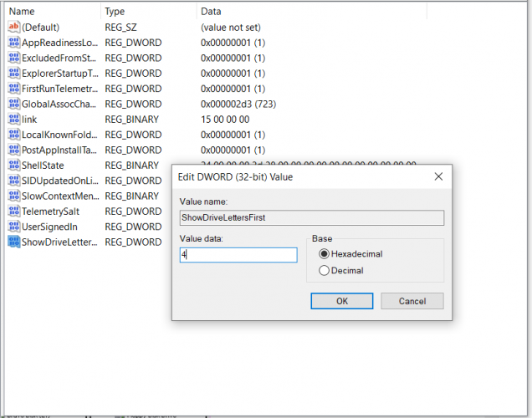Click the (value not set) data cell

pos(231,28)
